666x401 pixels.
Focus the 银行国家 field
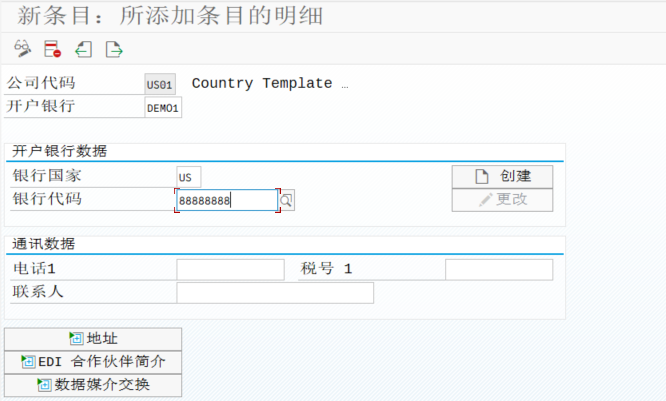click(x=189, y=177)
